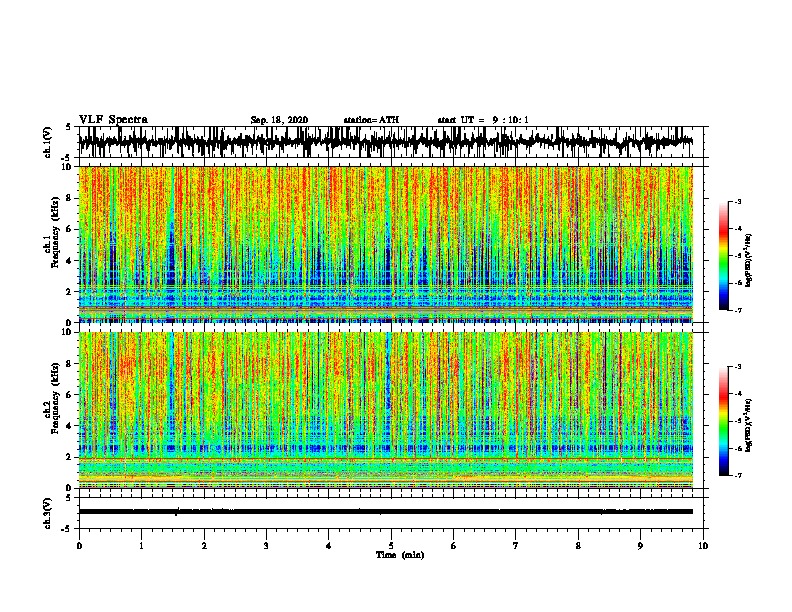The width and height of the screenshot is (792, 612).
Task: Click the "Time (min)" axis label
Action: 400,555
